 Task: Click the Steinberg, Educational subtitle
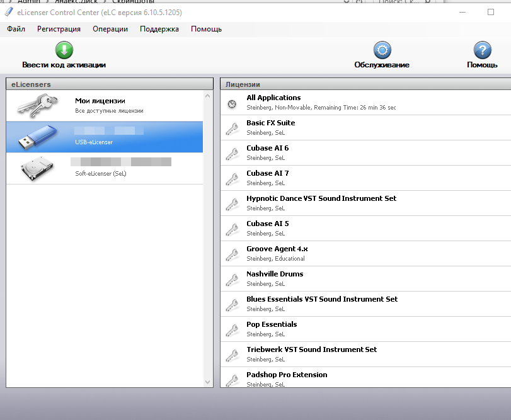pos(275,259)
